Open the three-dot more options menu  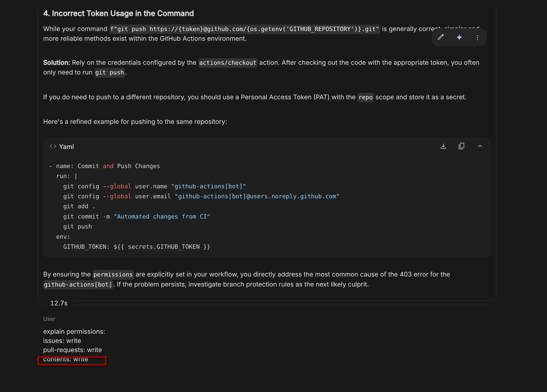[x=477, y=38]
